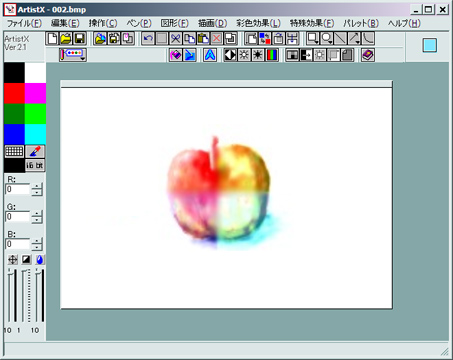Paste from clipboard with the clipboard icon
The image size is (453, 360).
point(203,39)
